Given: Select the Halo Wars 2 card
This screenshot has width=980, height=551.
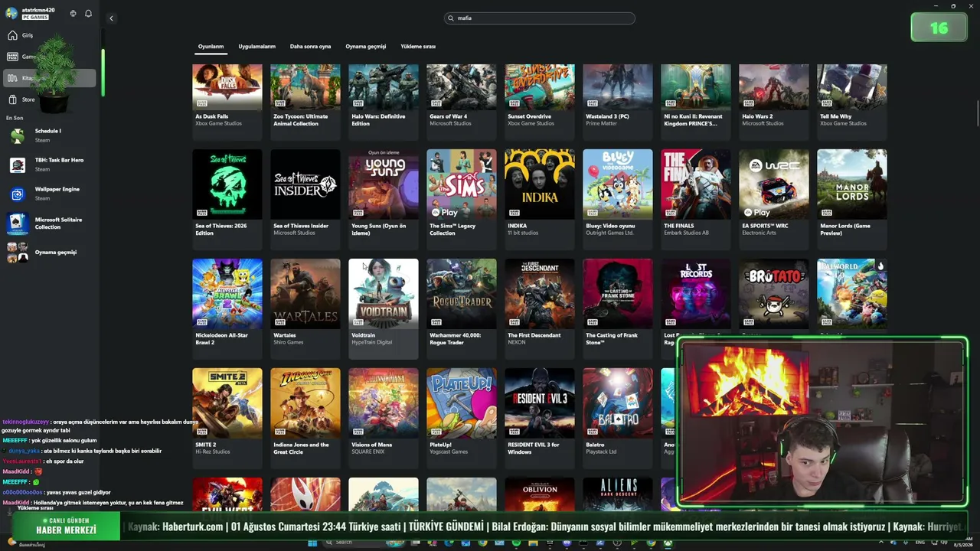Looking at the screenshot, I should pyautogui.click(x=774, y=102).
